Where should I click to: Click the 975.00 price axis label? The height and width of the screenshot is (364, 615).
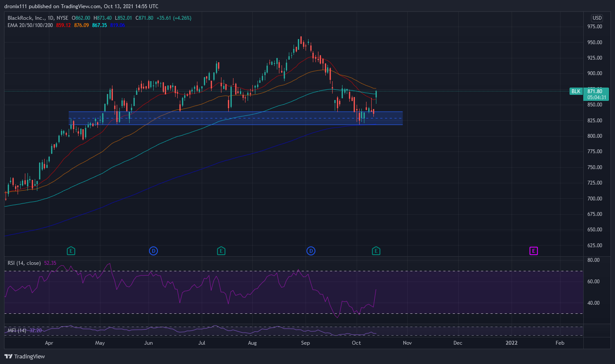pos(595,27)
